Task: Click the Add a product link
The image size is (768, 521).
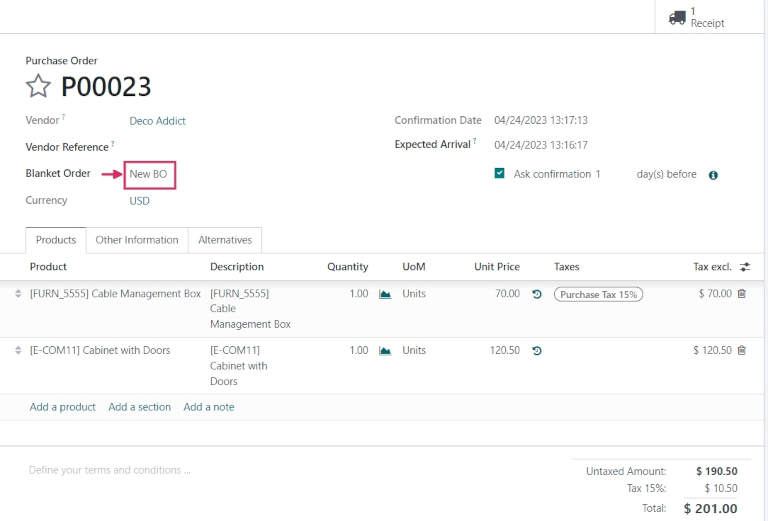Action: (63, 407)
